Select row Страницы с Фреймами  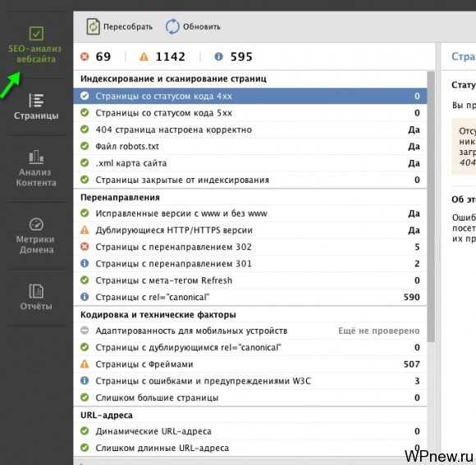pos(250,364)
